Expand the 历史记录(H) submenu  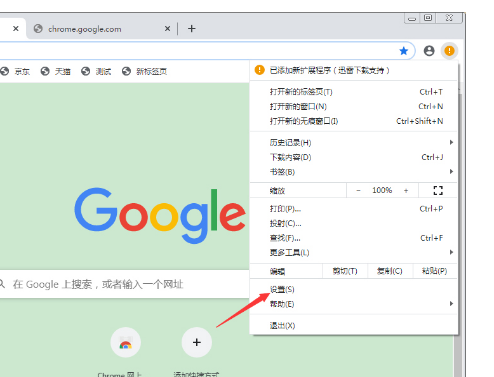(354, 143)
